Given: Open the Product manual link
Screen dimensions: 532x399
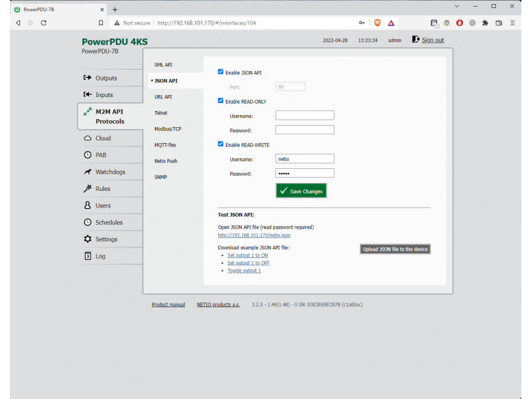Looking at the screenshot, I should 168,305.
